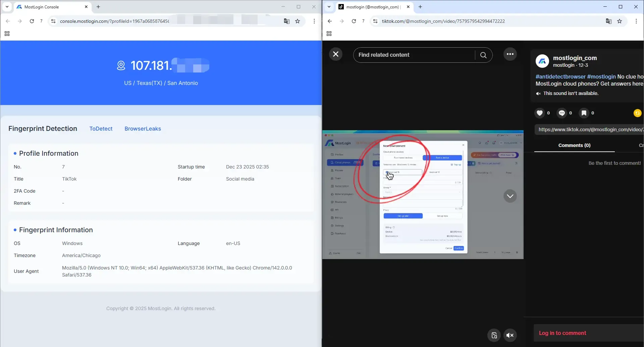644x347 pixels.
Task: Repost the video using the yellow repost icon
Action: (x=637, y=113)
